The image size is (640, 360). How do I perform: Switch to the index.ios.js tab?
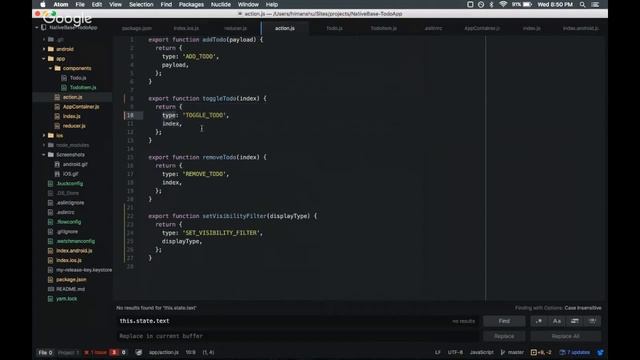tap(186, 28)
